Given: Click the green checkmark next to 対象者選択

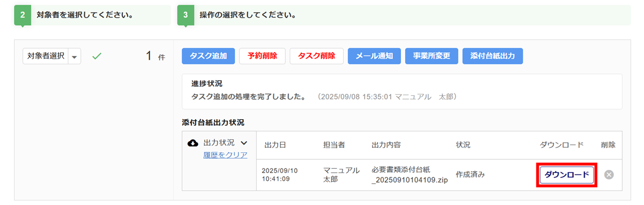Looking at the screenshot, I should click(97, 56).
